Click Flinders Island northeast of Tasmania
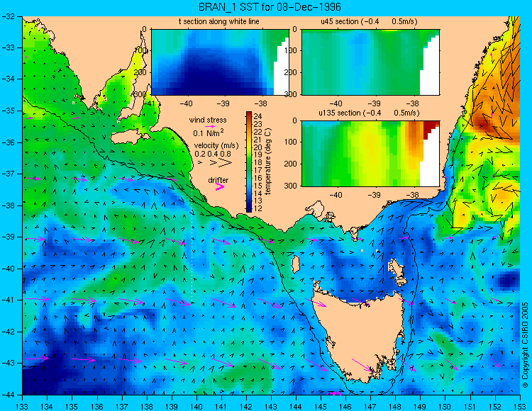532x411 pixels. click(x=397, y=269)
